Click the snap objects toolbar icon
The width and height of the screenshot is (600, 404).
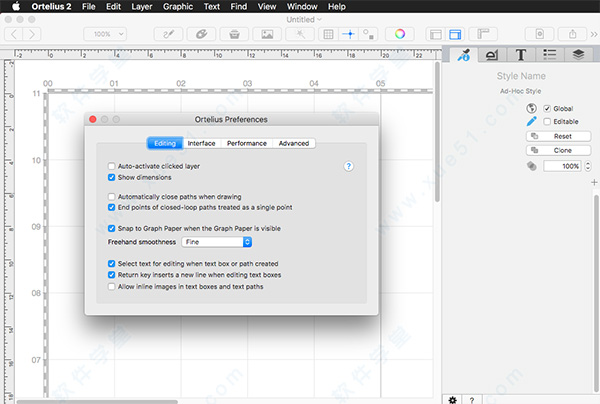pyautogui.click(x=368, y=34)
